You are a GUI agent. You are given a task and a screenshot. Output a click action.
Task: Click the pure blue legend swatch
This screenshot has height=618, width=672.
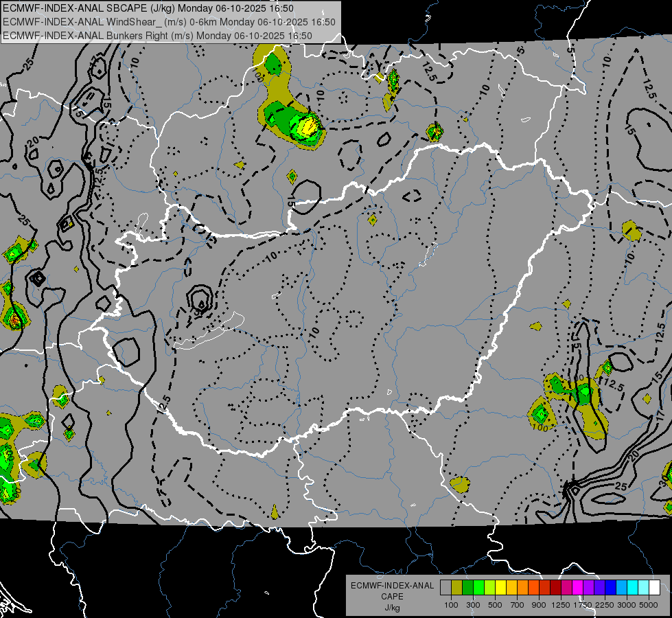point(610,588)
